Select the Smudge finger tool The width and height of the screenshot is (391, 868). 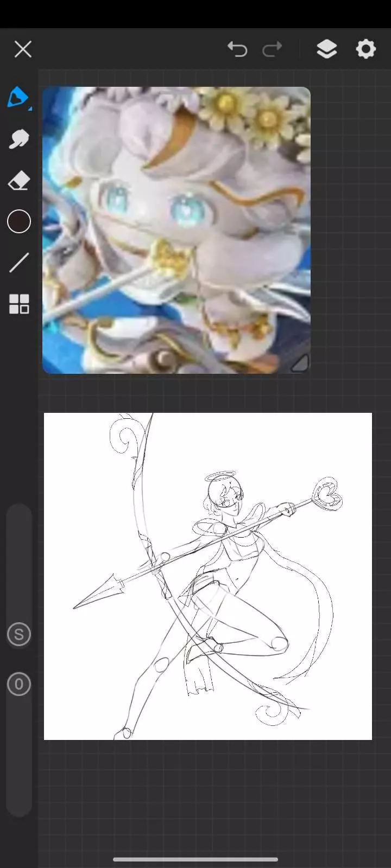click(18, 139)
